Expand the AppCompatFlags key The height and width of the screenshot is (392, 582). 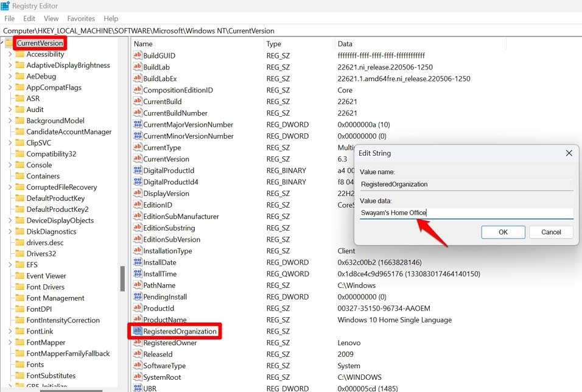coord(10,88)
